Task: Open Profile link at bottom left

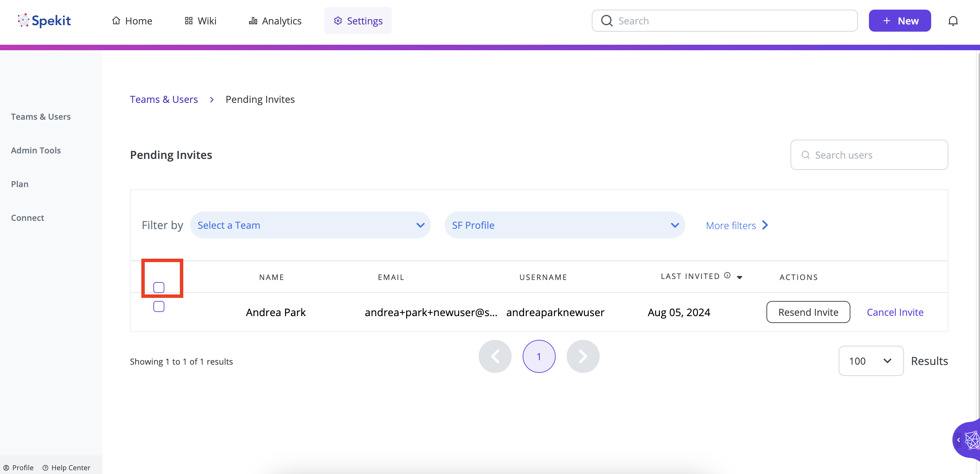Action: pos(19,467)
